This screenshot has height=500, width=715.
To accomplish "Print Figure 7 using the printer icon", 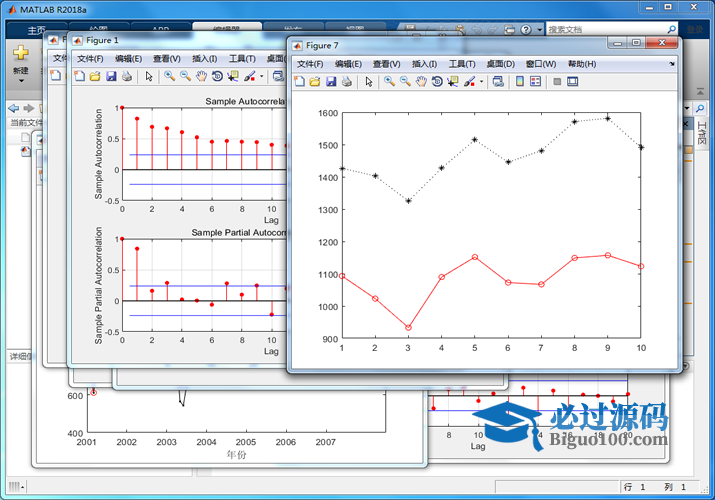I will click(x=345, y=82).
